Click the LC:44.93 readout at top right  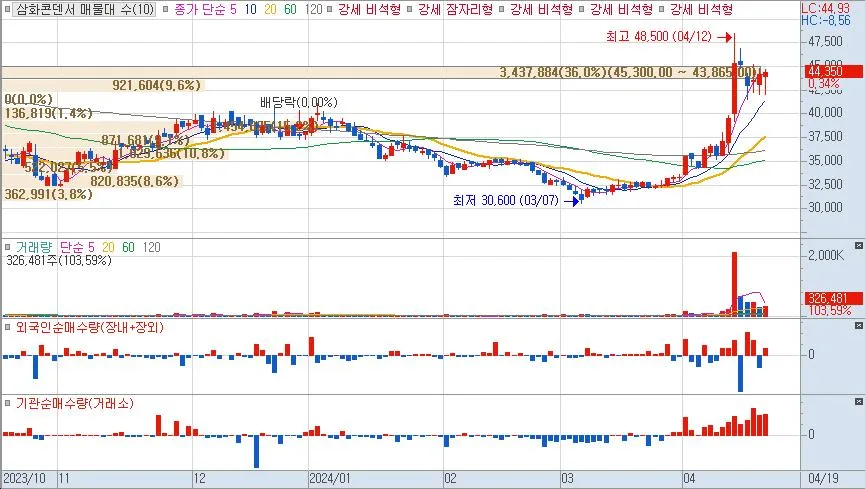click(x=832, y=7)
